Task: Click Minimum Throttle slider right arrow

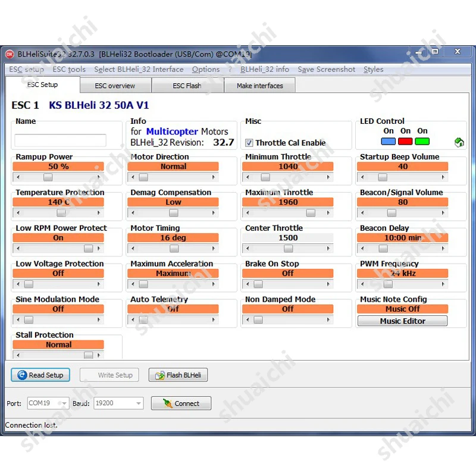Action: tap(328, 177)
